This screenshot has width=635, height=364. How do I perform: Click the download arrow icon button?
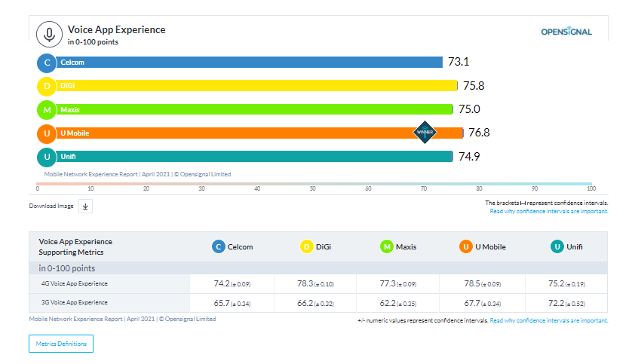(85, 206)
